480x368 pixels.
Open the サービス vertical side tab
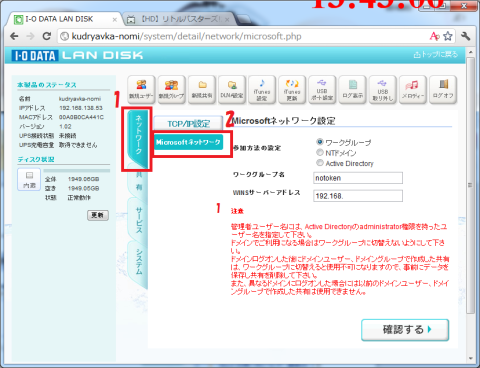point(138,220)
